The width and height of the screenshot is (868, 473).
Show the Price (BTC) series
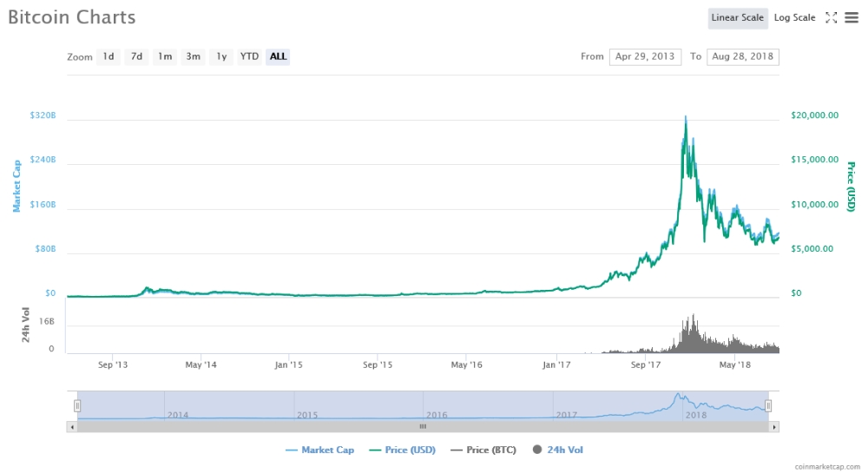click(485, 450)
